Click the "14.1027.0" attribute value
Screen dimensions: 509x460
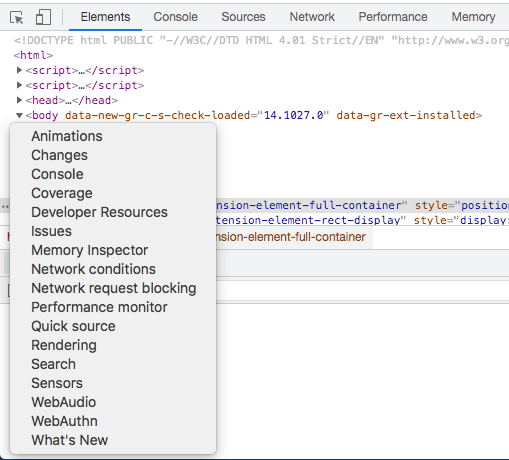click(x=293, y=115)
